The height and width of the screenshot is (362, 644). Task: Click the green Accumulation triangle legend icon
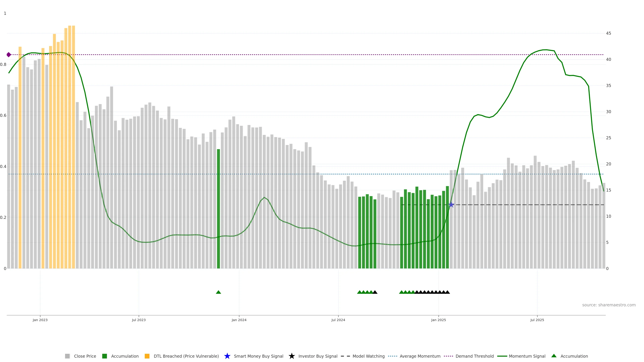click(x=554, y=356)
